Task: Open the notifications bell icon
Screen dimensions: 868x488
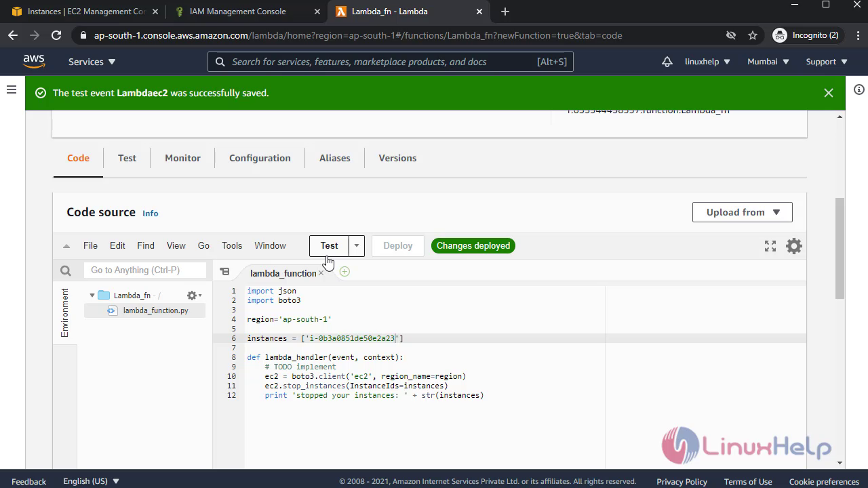Action: pyautogui.click(x=667, y=62)
